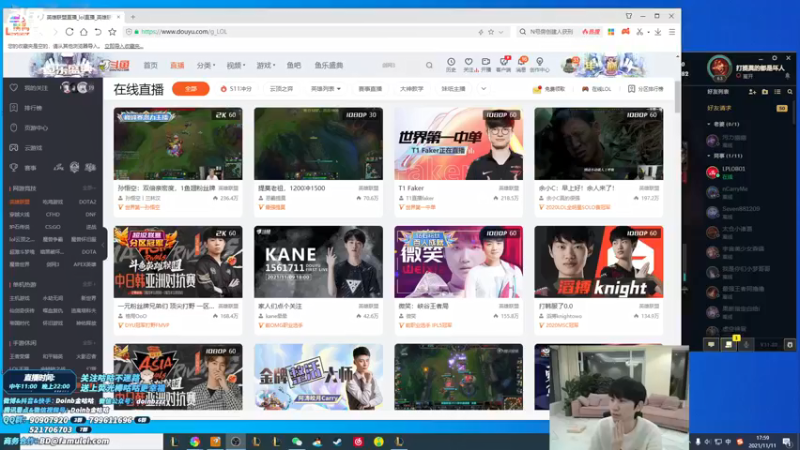The image size is (800, 450).
Task: Open the KANE 1561711 stream thumbnail
Action: tap(318, 262)
